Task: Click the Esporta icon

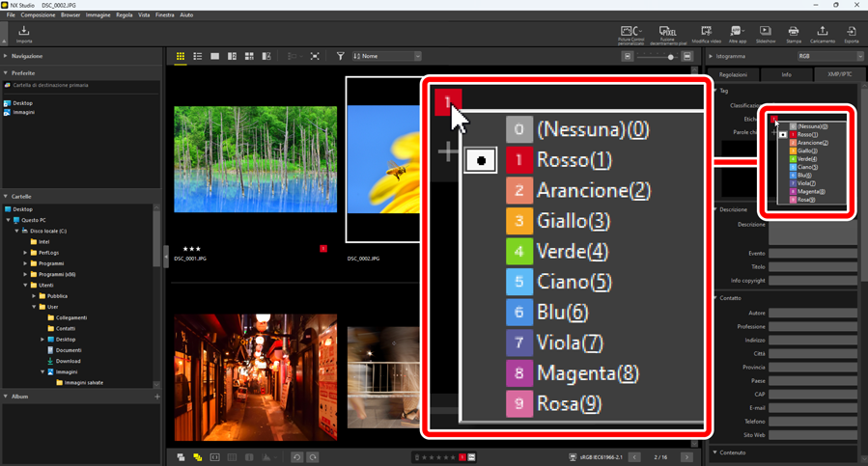Action: point(851,34)
